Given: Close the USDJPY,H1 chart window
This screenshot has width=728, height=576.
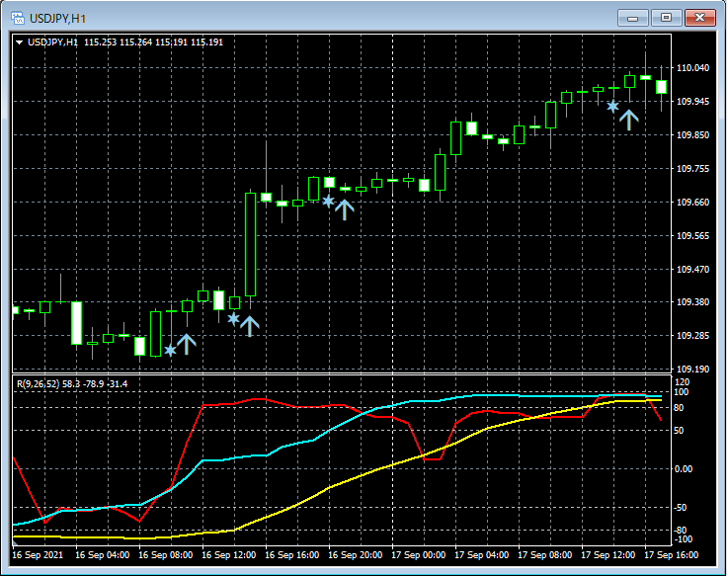Looking at the screenshot, I should 699,18.
